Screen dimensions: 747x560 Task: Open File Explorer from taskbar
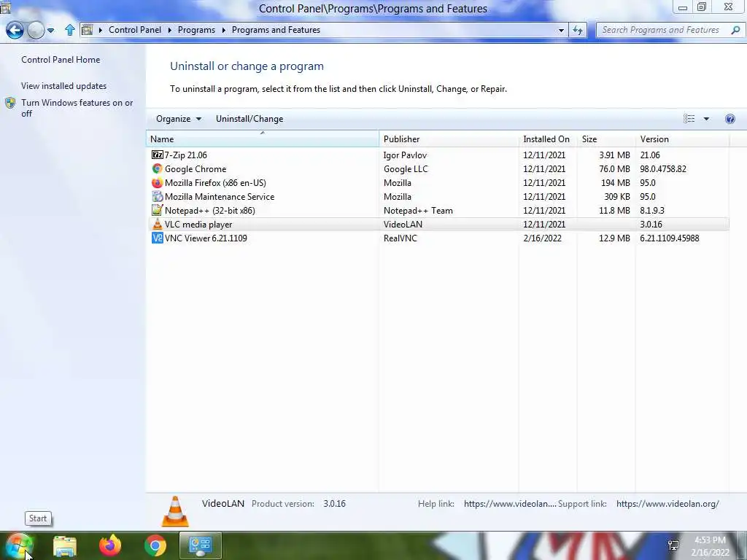click(65, 545)
